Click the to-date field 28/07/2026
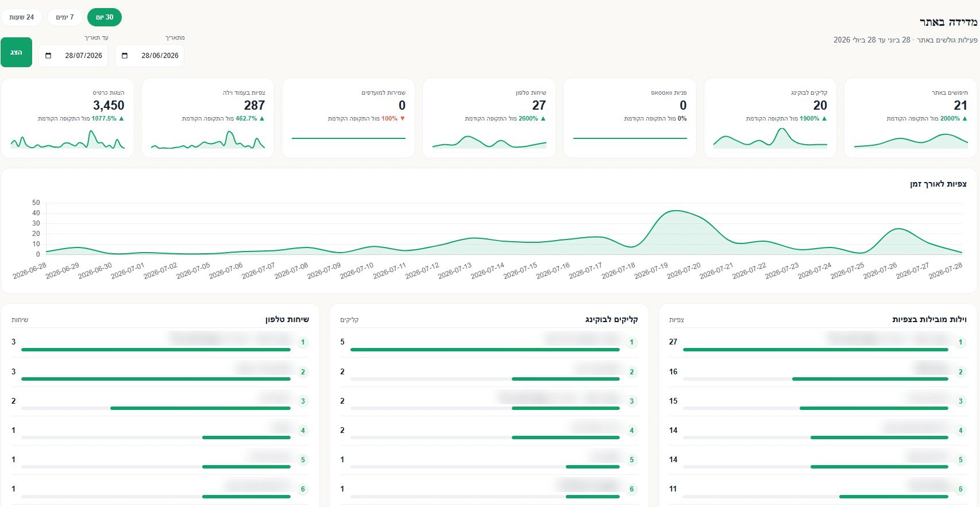This screenshot has height=507, width=980. [74, 56]
